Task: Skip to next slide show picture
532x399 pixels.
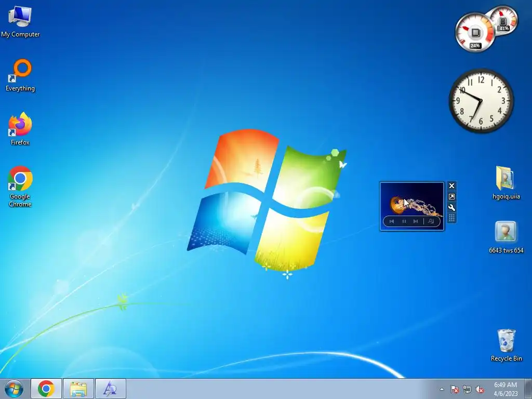Action: point(416,221)
